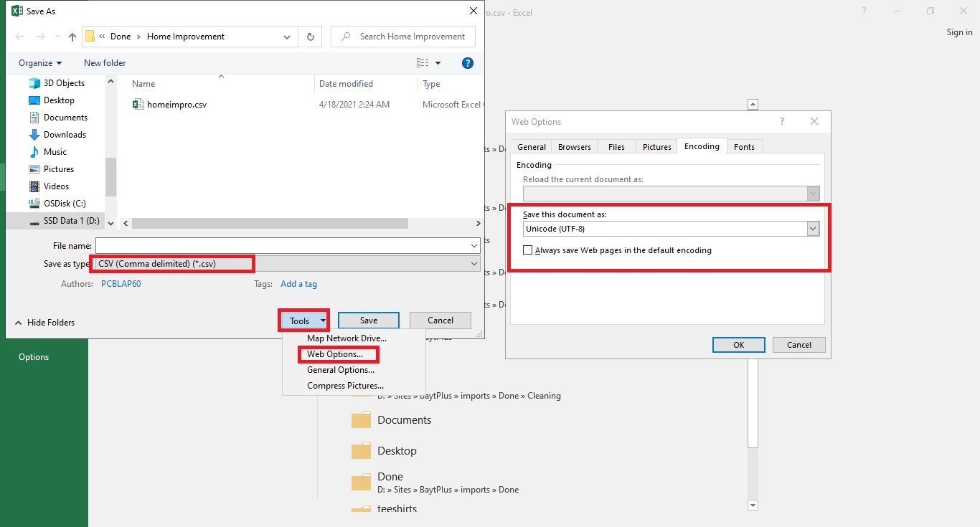
Task: Open Documents folder in Excel recent list
Action: pos(405,420)
